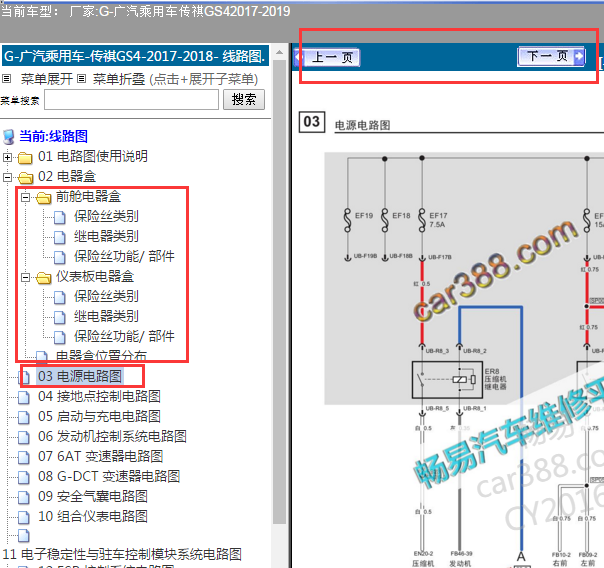Open 07 6AT 变速器电路图

[101, 456]
